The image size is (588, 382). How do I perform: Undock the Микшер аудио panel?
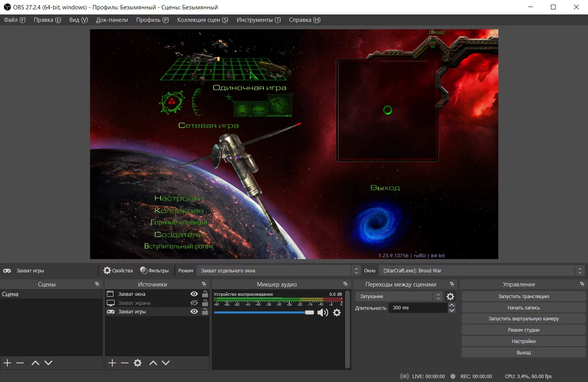(345, 284)
